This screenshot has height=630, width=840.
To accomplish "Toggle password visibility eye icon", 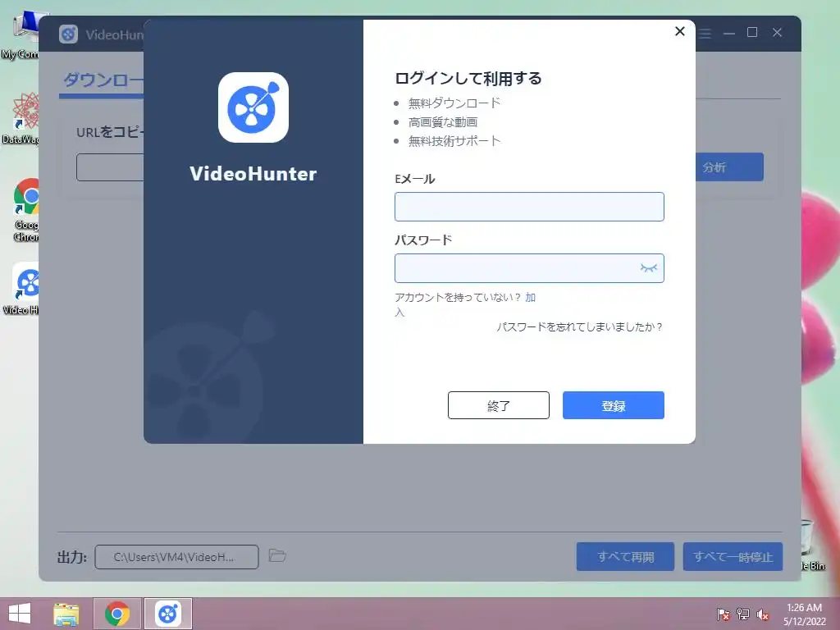I will [x=648, y=268].
